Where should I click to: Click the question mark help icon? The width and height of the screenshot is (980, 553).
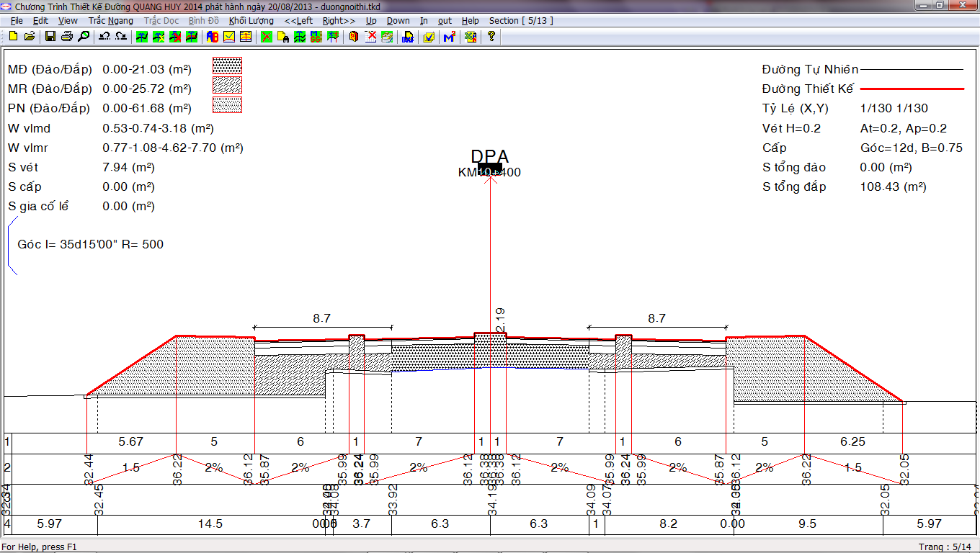491,36
